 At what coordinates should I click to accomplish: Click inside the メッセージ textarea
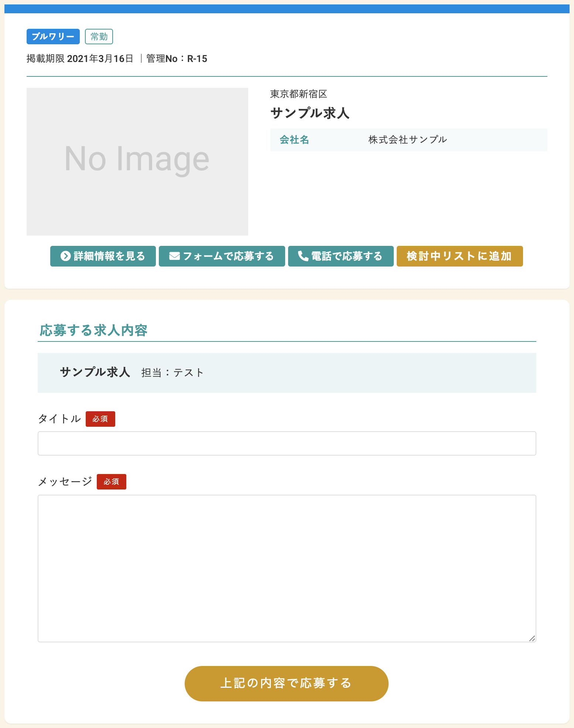(287, 569)
